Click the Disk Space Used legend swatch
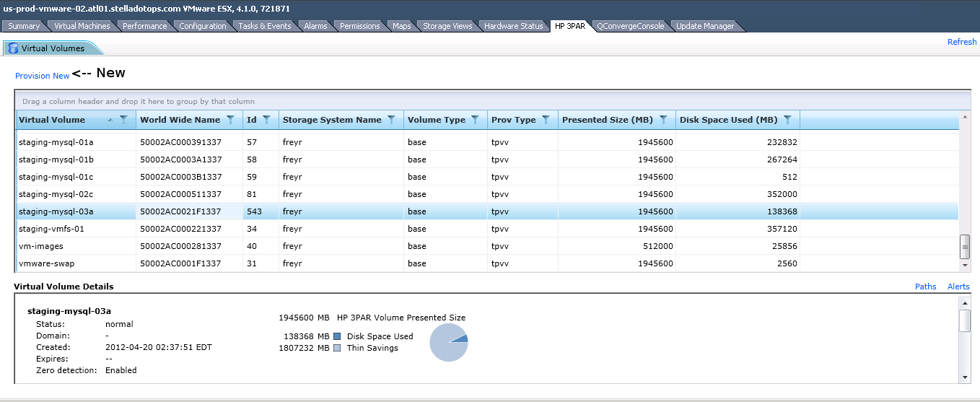The width and height of the screenshot is (980, 402). (x=337, y=336)
